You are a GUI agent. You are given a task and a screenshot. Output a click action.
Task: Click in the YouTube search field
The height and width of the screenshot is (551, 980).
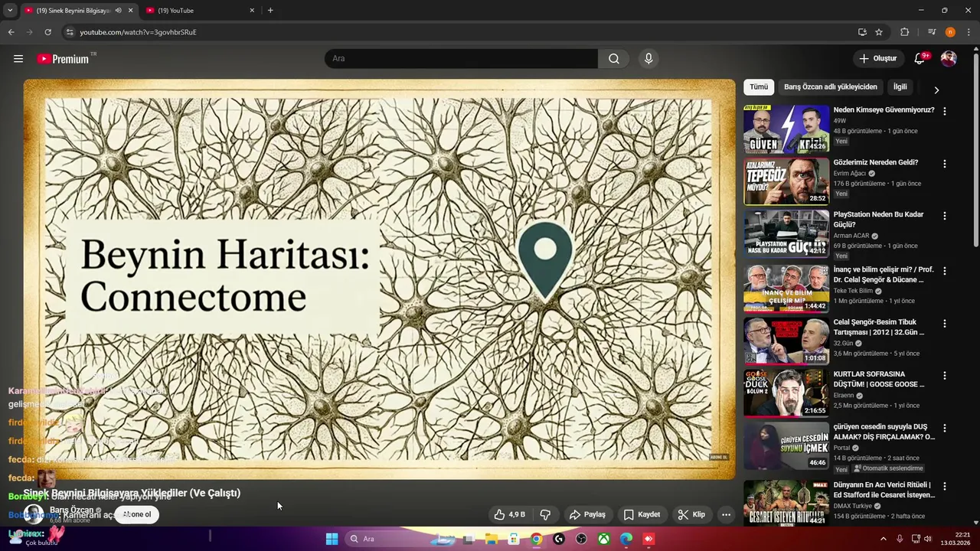point(461,59)
